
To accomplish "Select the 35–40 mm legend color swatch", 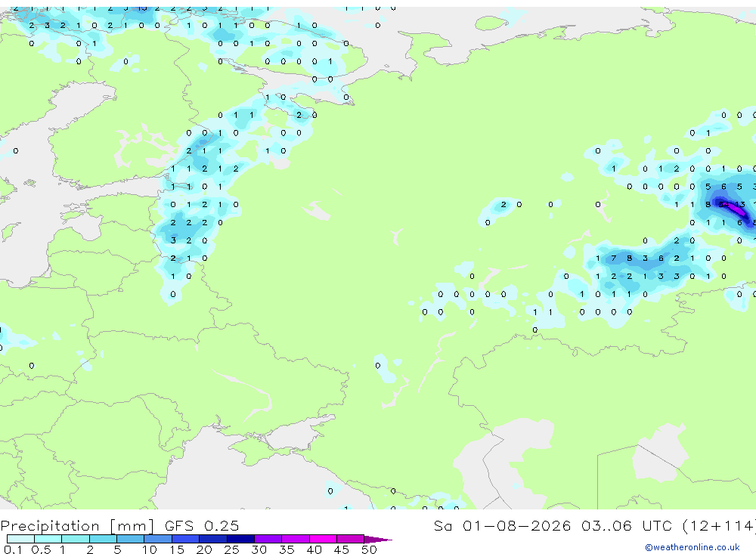I will click(x=296, y=539).
